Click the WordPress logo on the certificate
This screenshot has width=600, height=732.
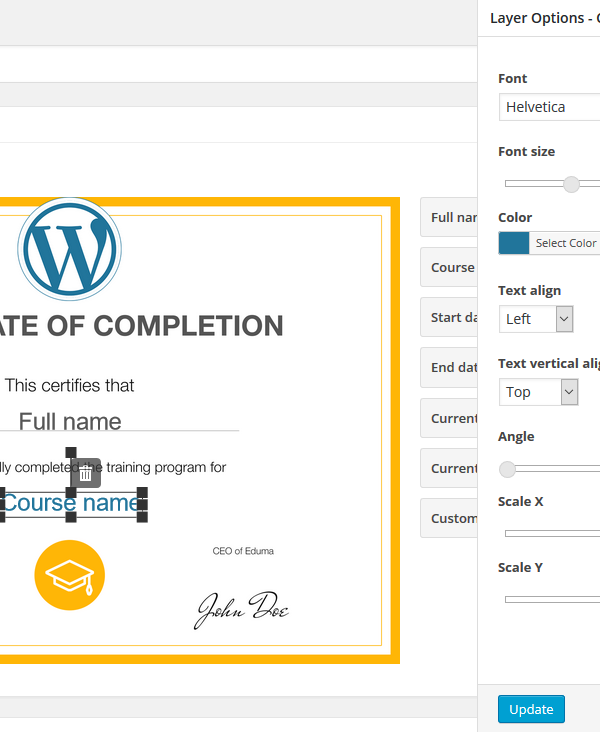(x=69, y=249)
